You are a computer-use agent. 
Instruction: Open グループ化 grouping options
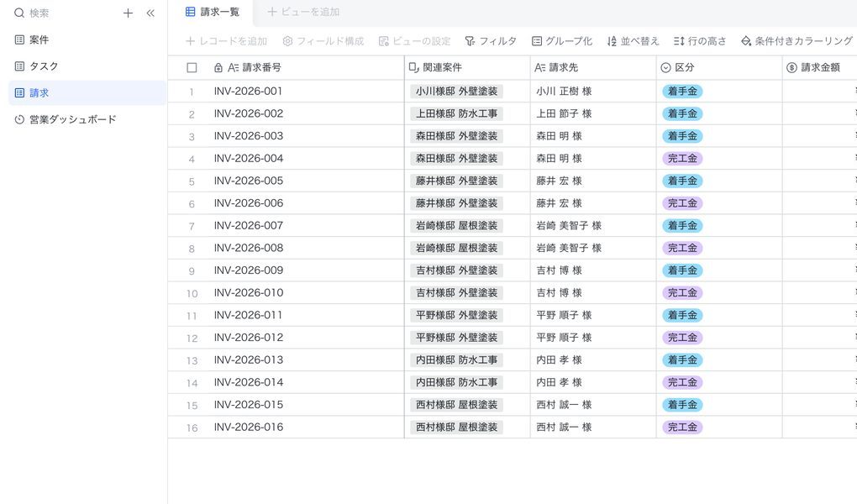pos(562,41)
